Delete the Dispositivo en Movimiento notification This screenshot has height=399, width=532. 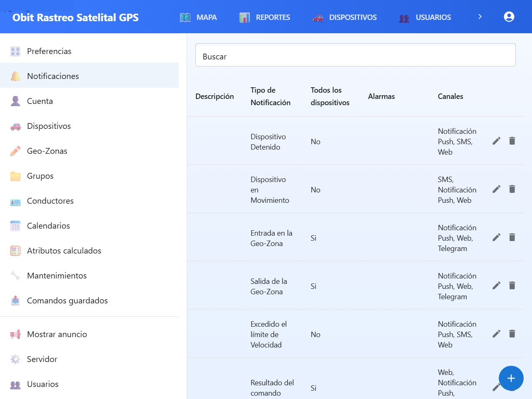point(512,189)
